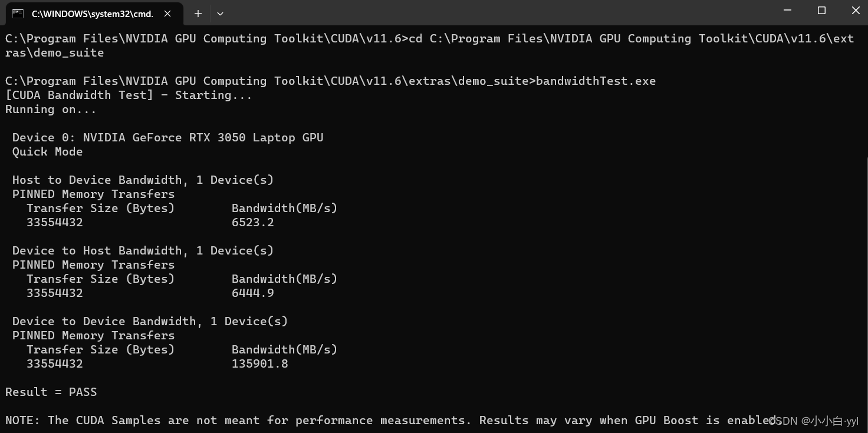
Task: Click the Device 0 RTX 3050 Laptop GPU line
Action: click(x=168, y=137)
